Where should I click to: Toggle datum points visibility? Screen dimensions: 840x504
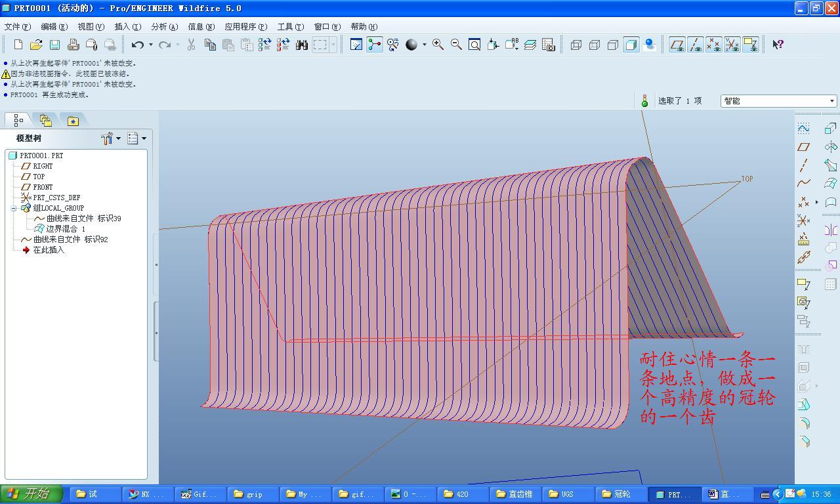[x=714, y=45]
